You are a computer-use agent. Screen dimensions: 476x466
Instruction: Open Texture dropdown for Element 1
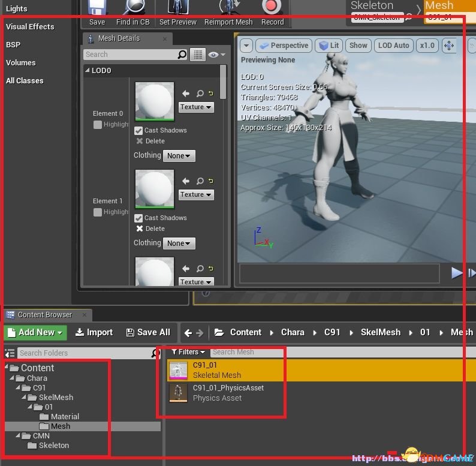point(196,194)
